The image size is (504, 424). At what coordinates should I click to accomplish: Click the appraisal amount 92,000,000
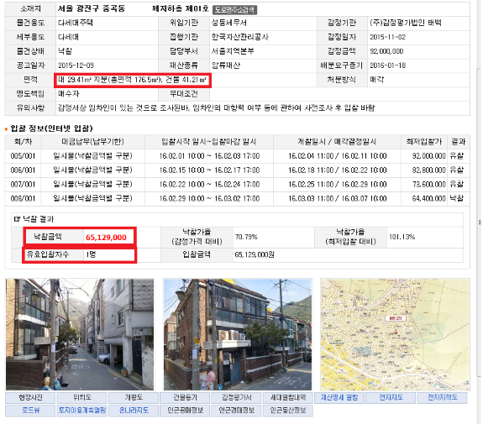(x=386, y=51)
